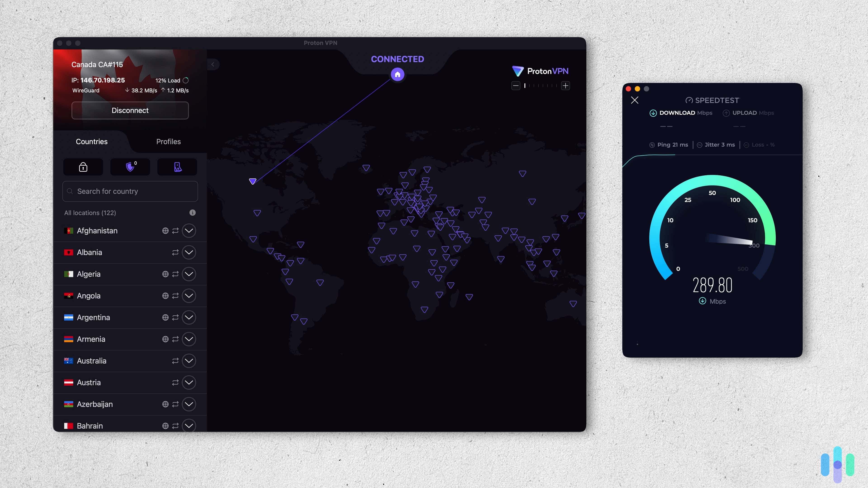This screenshot has height=488, width=868.
Task: Switch to the Countries tab
Action: (x=92, y=141)
